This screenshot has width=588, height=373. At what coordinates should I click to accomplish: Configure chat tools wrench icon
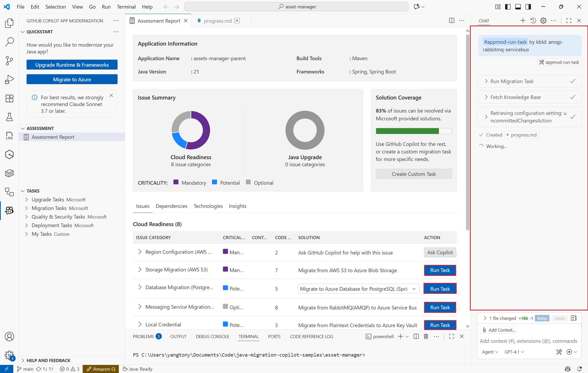(x=559, y=352)
